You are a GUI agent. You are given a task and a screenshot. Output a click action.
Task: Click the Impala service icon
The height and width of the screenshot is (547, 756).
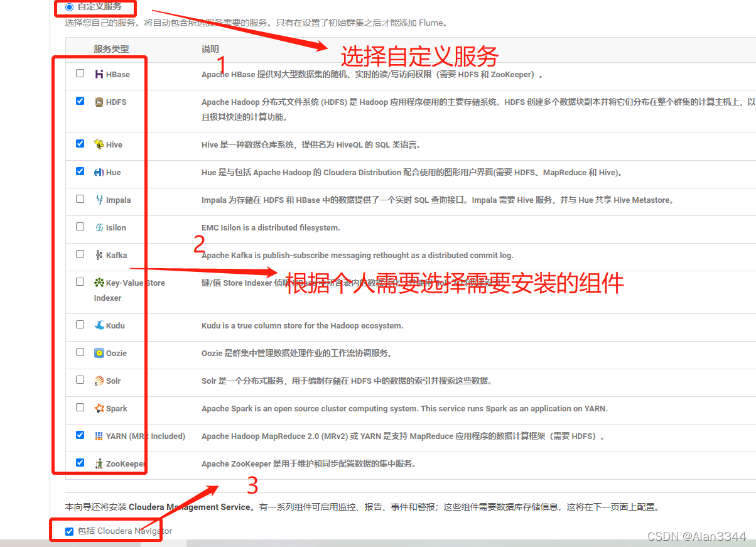click(x=99, y=200)
